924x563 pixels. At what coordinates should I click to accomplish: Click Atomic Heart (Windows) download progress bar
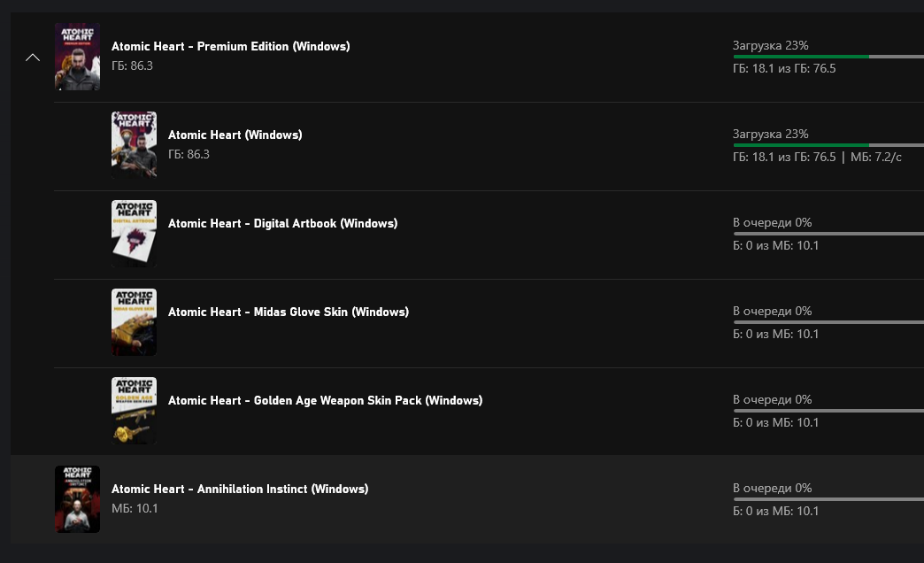tap(828, 145)
